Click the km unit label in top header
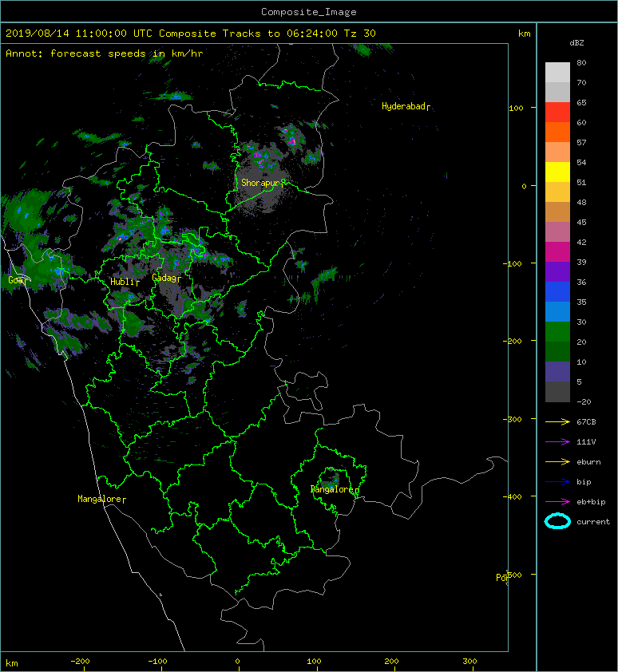Image resolution: width=618 pixels, height=672 pixels. pos(524,34)
